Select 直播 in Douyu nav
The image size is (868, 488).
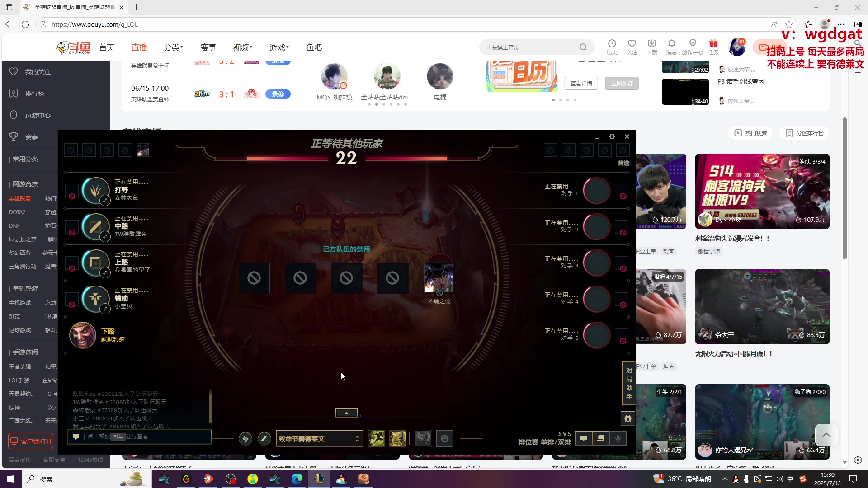click(x=139, y=47)
